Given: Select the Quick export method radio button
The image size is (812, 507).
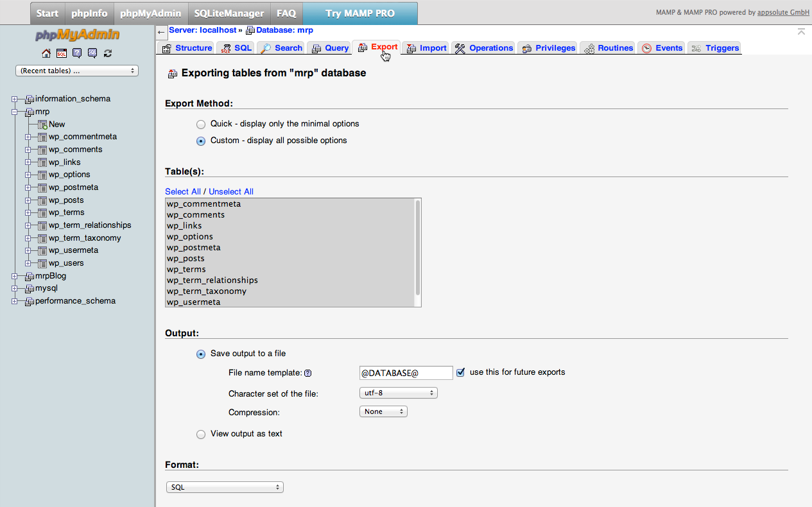Looking at the screenshot, I should pyautogui.click(x=201, y=124).
